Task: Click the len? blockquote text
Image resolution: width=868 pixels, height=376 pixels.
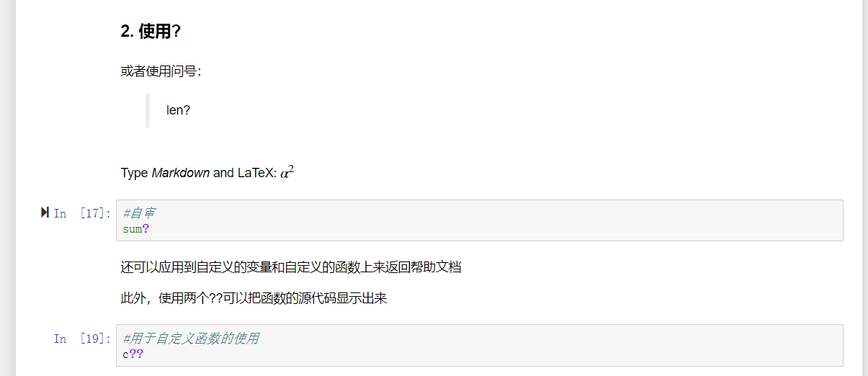Action: click(178, 110)
